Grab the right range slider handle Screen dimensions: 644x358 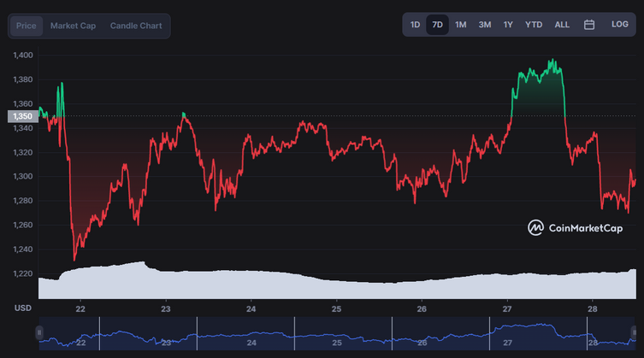pyautogui.click(x=635, y=332)
